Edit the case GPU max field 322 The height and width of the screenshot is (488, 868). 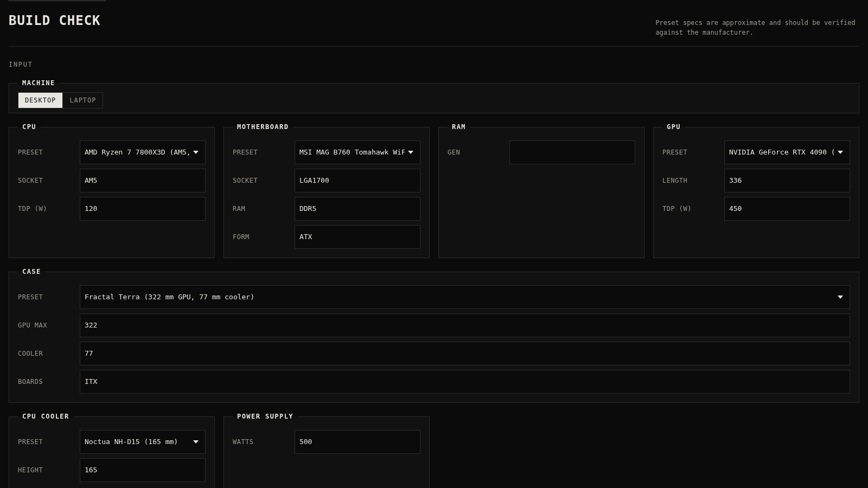[465, 325]
